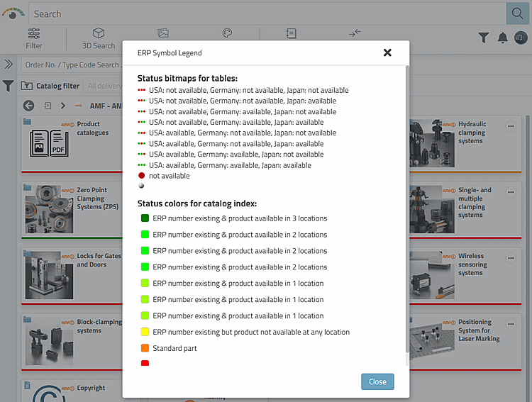Click the application gauge logo

point(13,13)
